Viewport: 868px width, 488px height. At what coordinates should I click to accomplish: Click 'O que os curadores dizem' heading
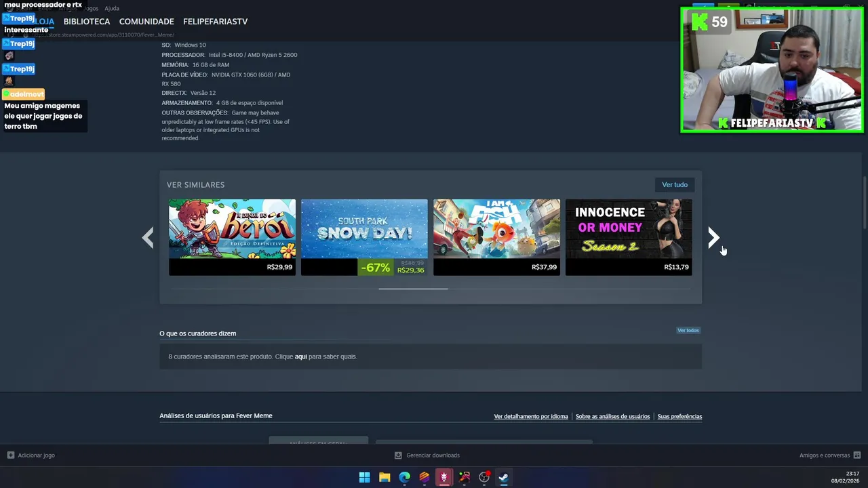coord(198,333)
